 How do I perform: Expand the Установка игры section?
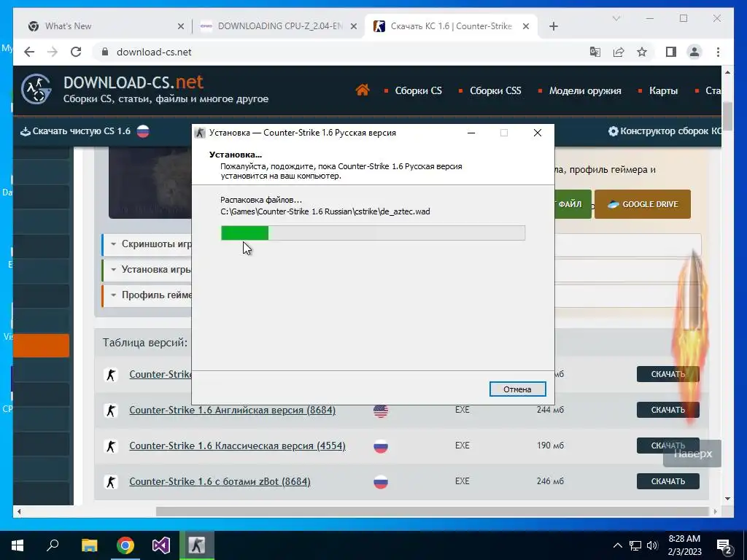[147, 270]
